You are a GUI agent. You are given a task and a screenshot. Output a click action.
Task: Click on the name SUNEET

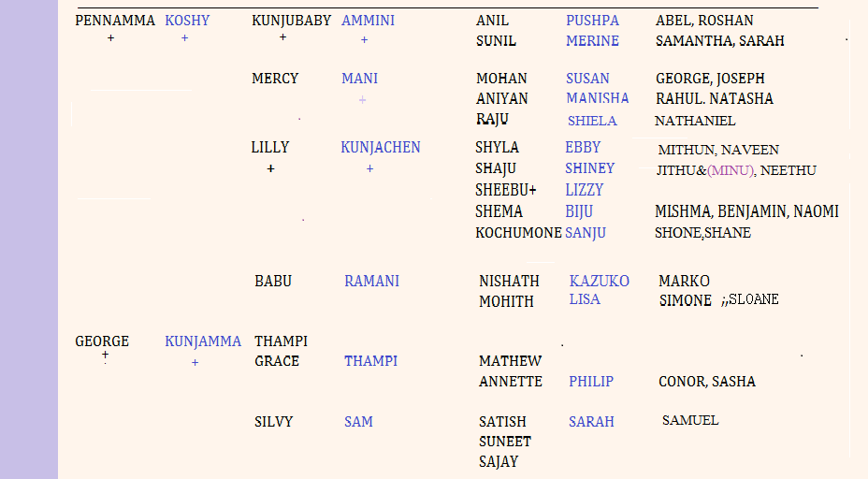(505, 442)
